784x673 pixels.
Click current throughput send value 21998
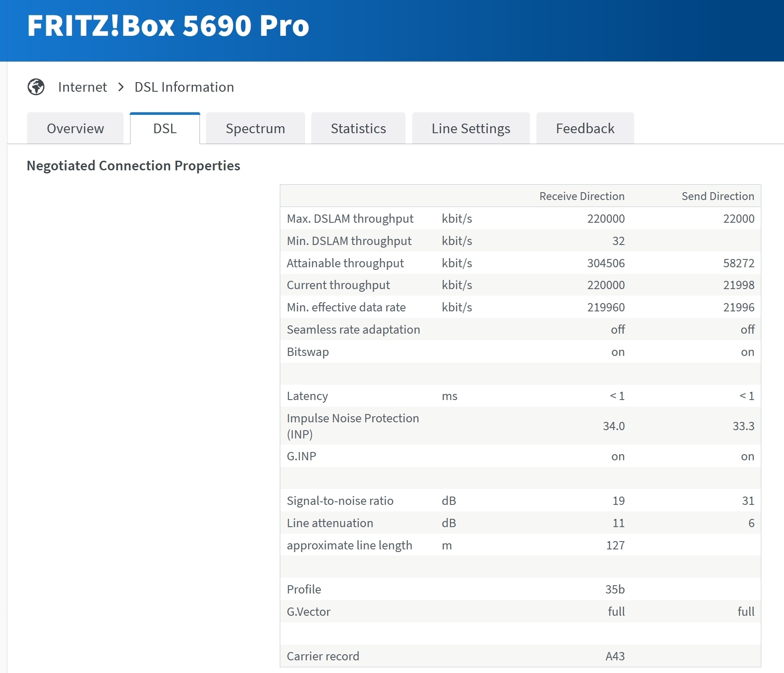[739, 285]
